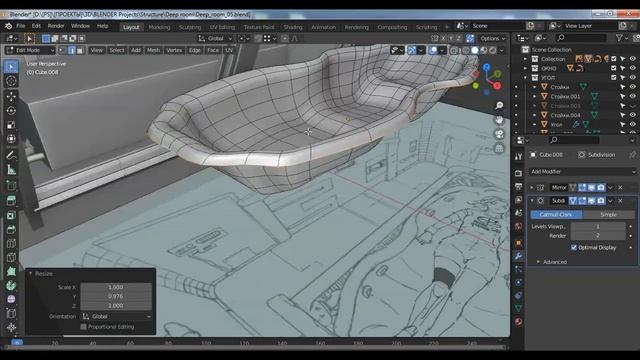The image size is (640, 360).
Task: Open the Tool properties tab
Action: click(518, 157)
